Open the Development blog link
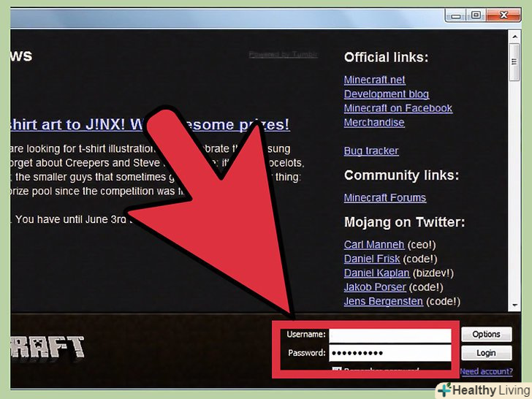Image resolution: width=532 pixels, height=399 pixels. (386, 94)
